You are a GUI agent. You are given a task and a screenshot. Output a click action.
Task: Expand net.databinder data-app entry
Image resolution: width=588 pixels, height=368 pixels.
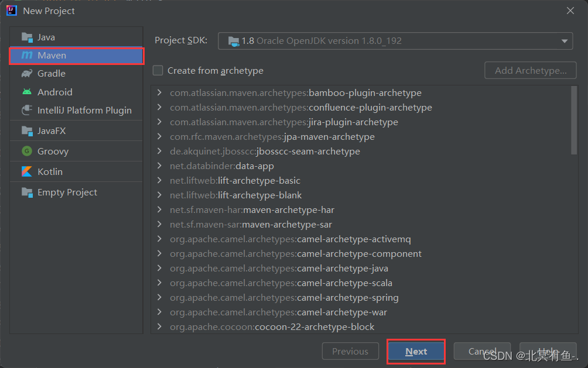159,166
